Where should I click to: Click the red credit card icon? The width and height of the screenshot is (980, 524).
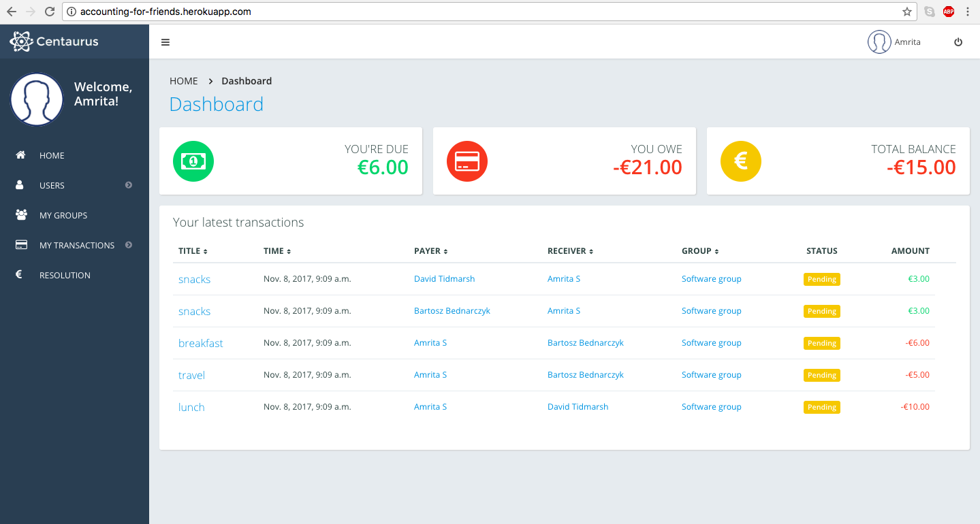467,161
